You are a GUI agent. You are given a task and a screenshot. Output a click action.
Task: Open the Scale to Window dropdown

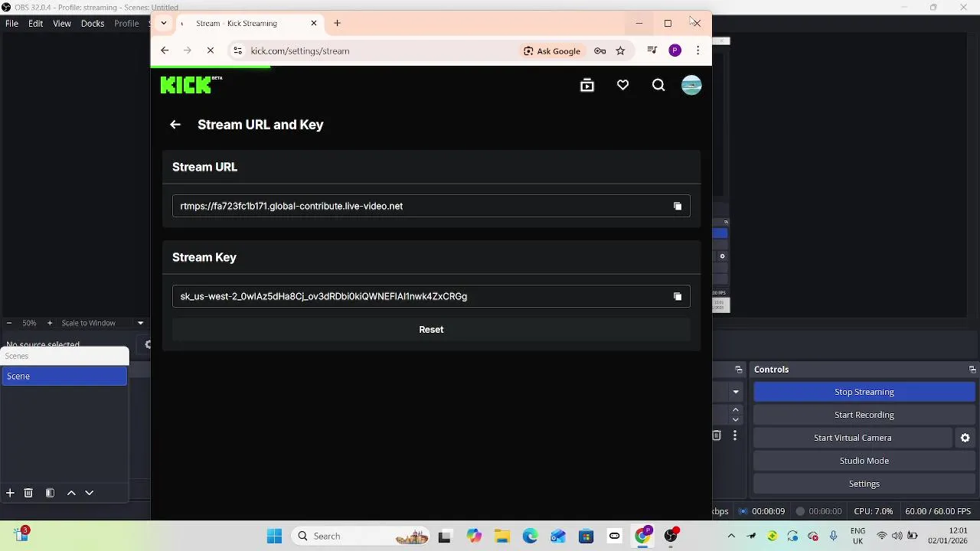tap(102, 323)
